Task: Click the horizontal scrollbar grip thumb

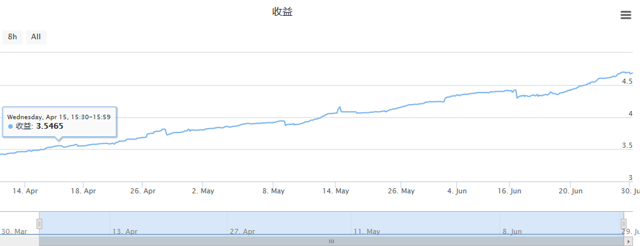Action: click(332, 242)
